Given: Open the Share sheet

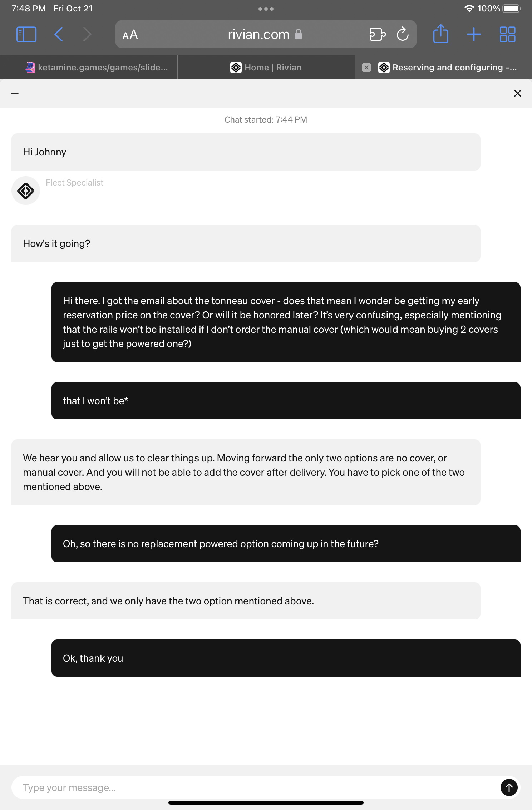Looking at the screenshot, I should [x=440, y=35].
